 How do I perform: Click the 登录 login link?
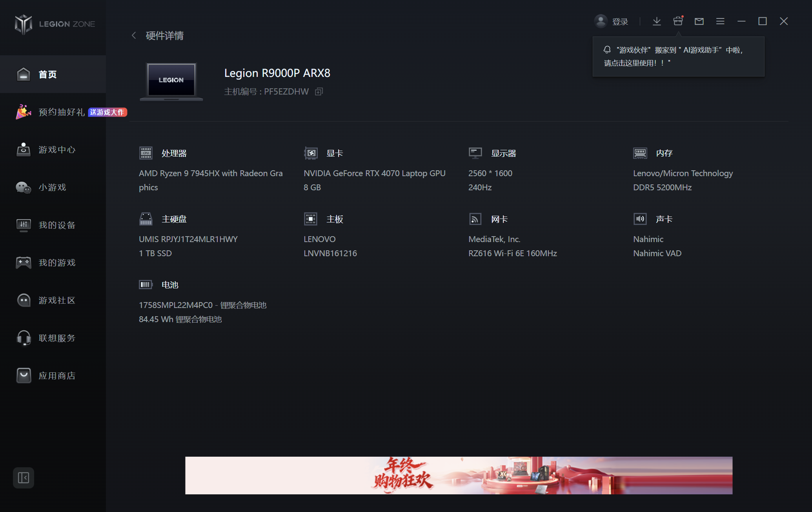[620, 22]
